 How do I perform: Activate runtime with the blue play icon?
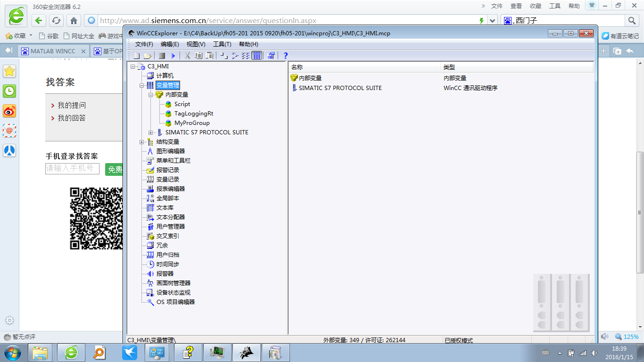pyautogui.click(x=173, y=56)
